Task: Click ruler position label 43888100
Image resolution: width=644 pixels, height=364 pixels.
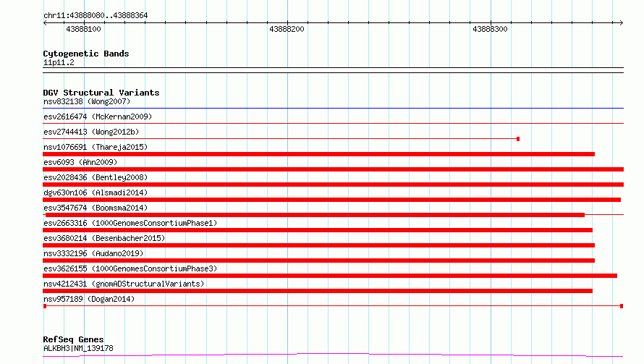Action: pyautogui.click(x=83, y=29)
